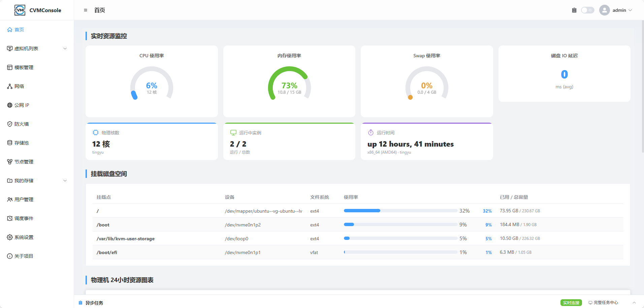This screenshot has width=644, height=308.
Task: Open 用户管理 from sidebar
Action: [x=24, y=199]
